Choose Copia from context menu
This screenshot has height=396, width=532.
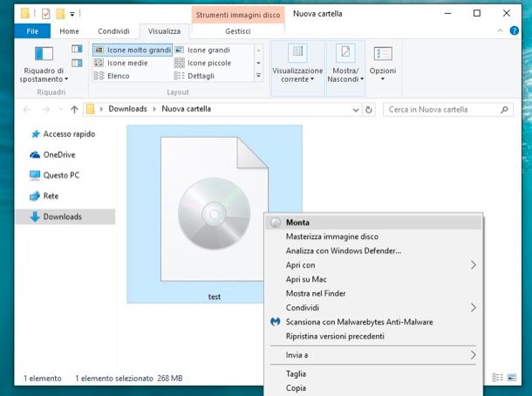pos(373,388)
